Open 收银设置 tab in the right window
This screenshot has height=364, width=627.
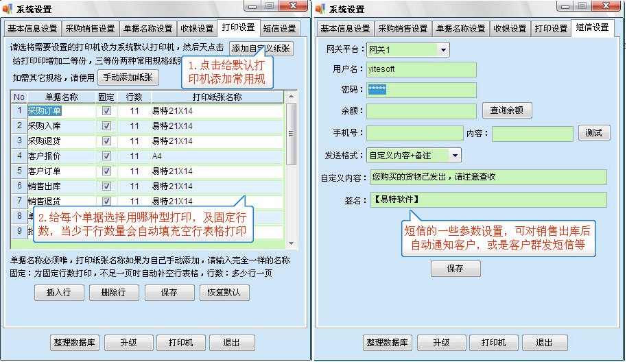(510, 29)
